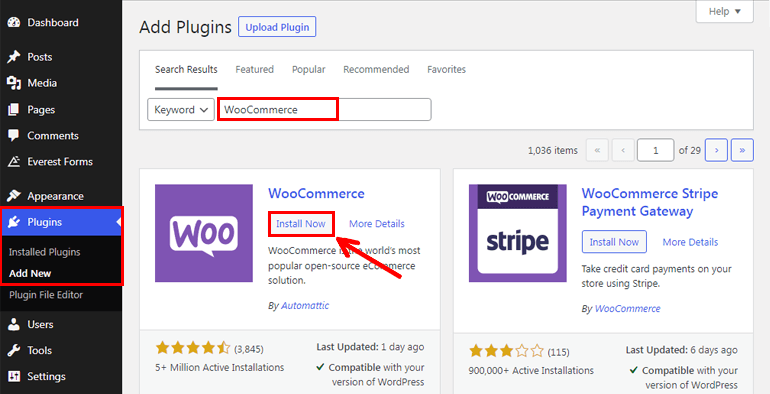Click 5+ Million Active Installations text

click(220, 367)
